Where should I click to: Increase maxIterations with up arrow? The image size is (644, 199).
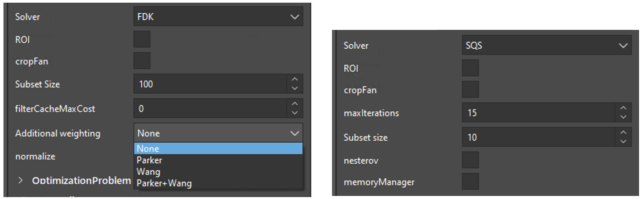coord(623,108)
